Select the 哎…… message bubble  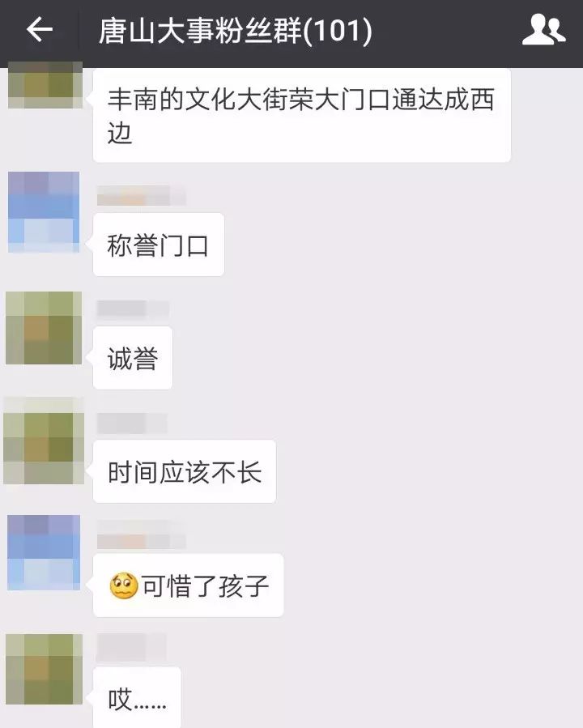137,697
